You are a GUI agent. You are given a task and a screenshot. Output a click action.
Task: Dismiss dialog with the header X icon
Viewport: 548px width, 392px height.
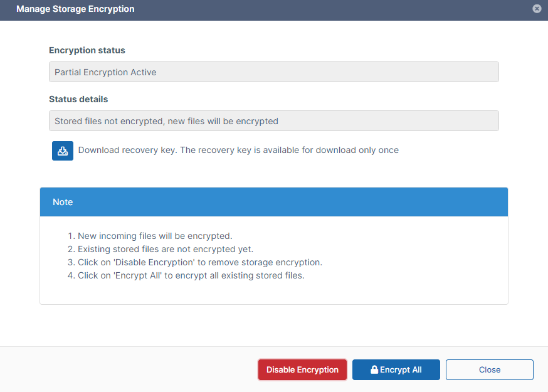pyautogui.click(x=537, y=9)
